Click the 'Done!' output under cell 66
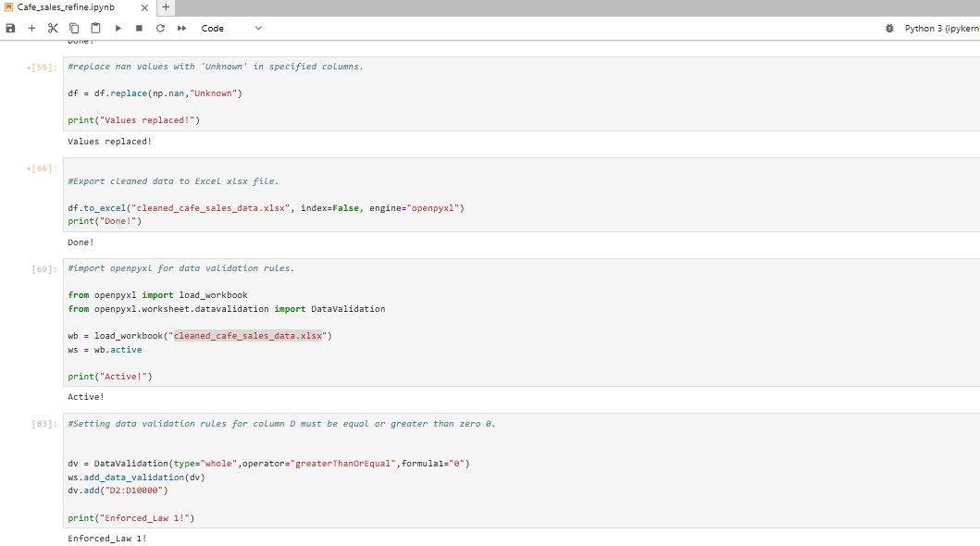The image size is (980, 546). pos(81,242)
